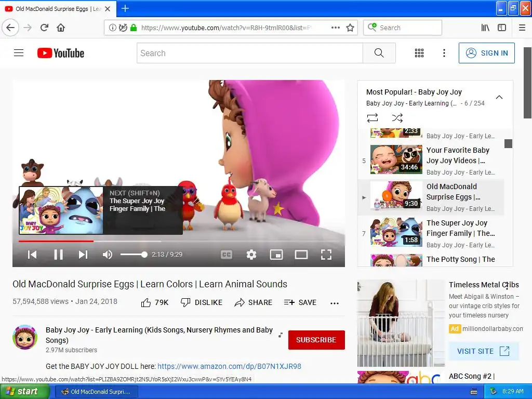
Task: Toggle theater mode view
Action: [x=301, y=255]
